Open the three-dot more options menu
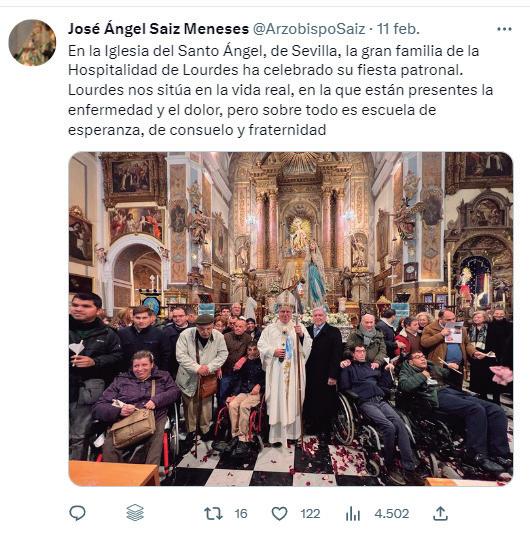 tap(504, 29)
